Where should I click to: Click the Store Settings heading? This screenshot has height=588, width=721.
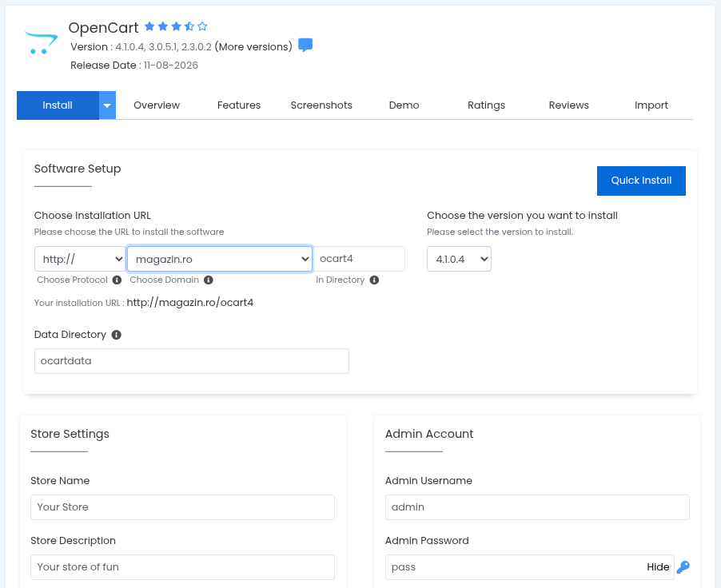(x=70, y=434)
